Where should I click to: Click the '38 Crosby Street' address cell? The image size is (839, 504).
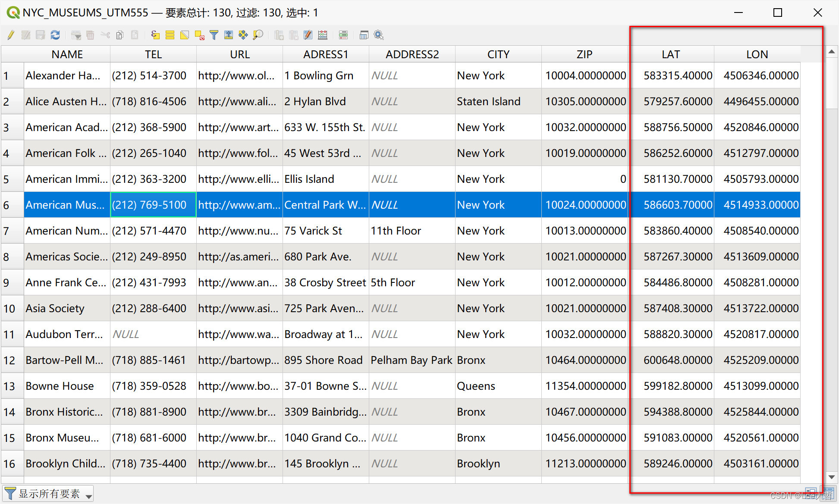click(x=326, y=283)
